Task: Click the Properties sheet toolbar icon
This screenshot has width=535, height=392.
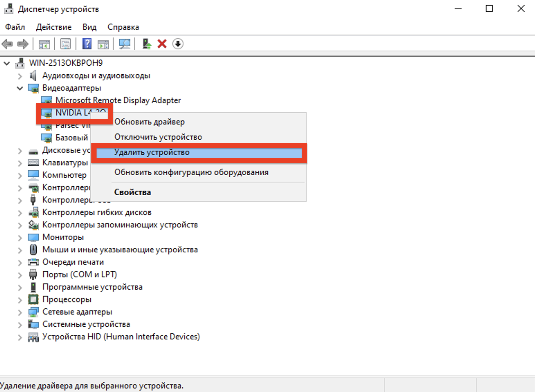Action: point(65,44)
